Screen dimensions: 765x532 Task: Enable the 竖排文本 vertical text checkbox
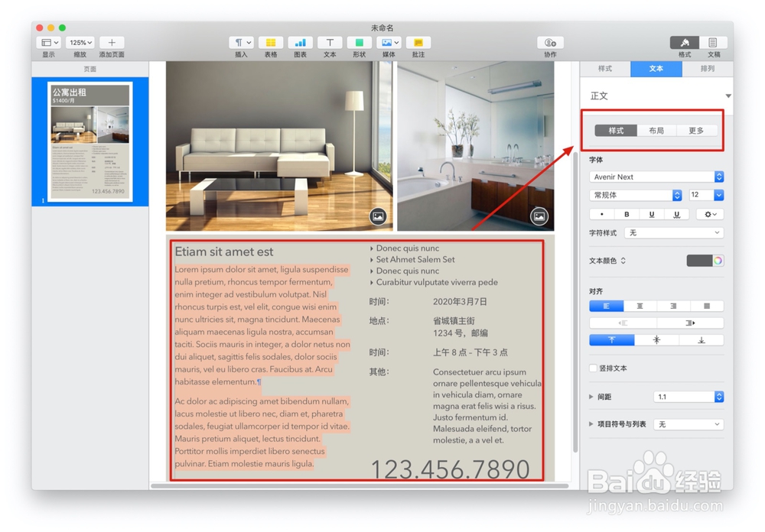coord(594,368)
